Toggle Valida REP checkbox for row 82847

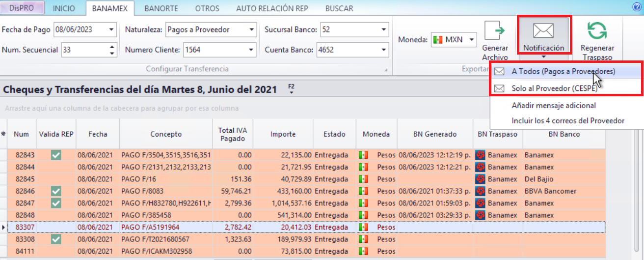[x=56, y=202]
